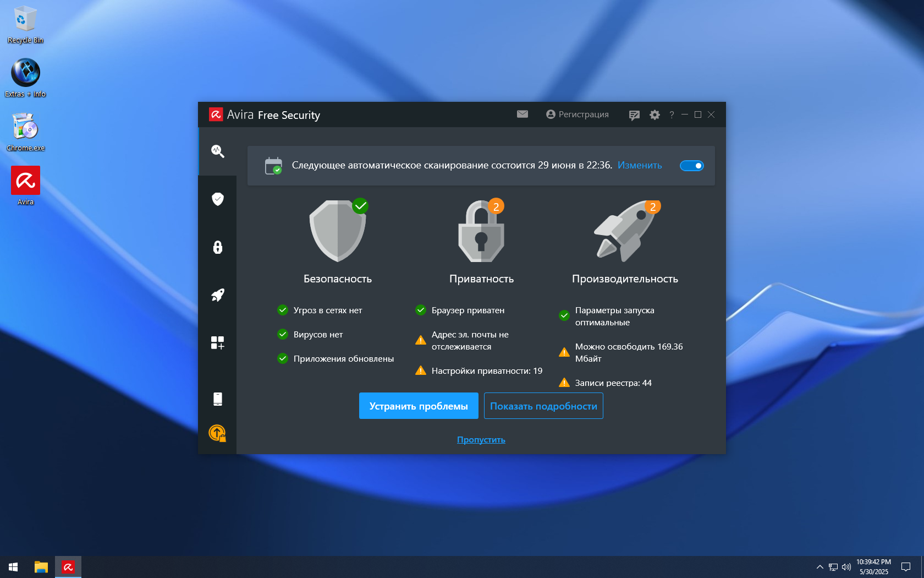The height and width of the screenshot is (578, 924).
Task: Open the help question mark icon
Action: (x=672, y=114)
